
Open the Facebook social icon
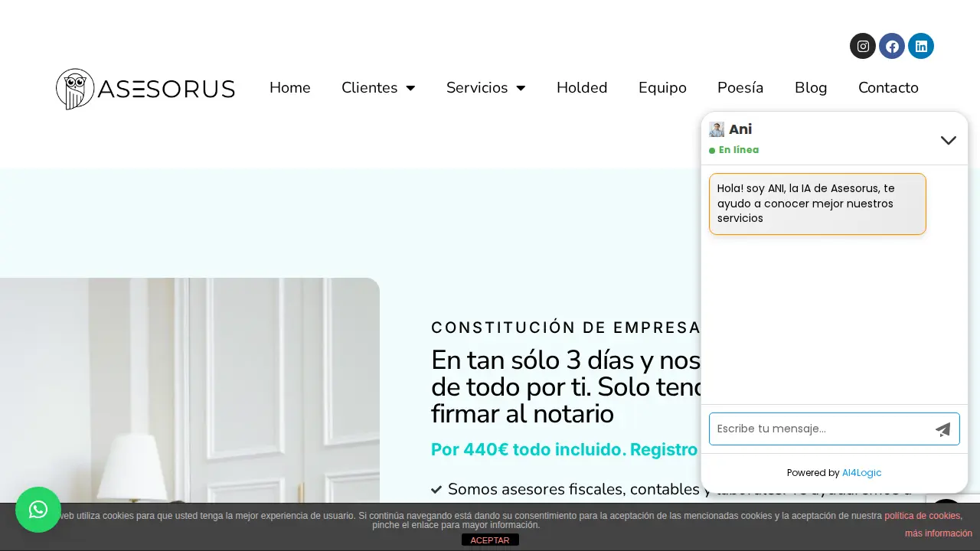[892, 46]
